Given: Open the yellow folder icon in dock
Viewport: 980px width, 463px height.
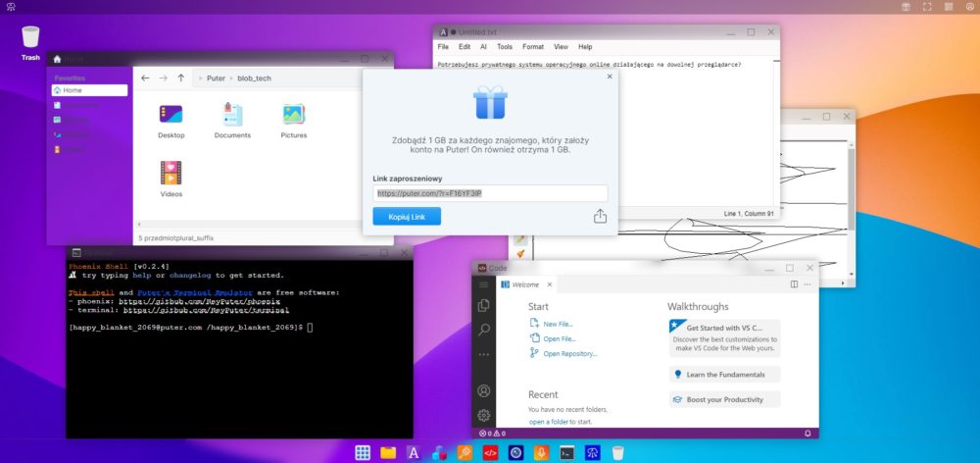Looking at the screenshot, I should (x=388, y=452).
